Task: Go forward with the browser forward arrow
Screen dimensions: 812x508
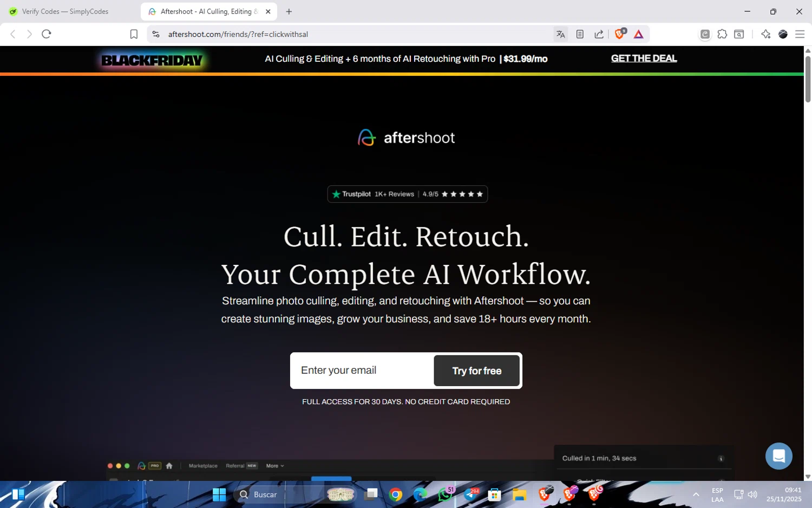Action: pos(29,34)
